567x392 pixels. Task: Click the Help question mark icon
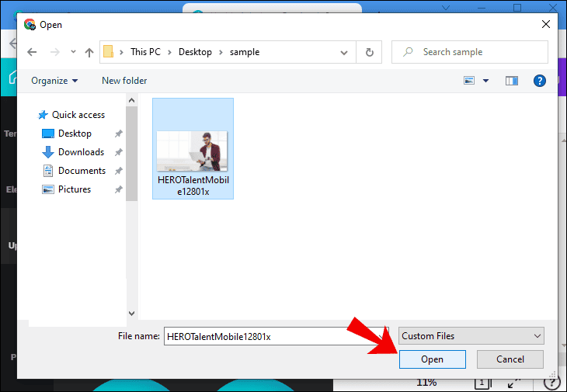pyautogui.click(x=540, y=81)
